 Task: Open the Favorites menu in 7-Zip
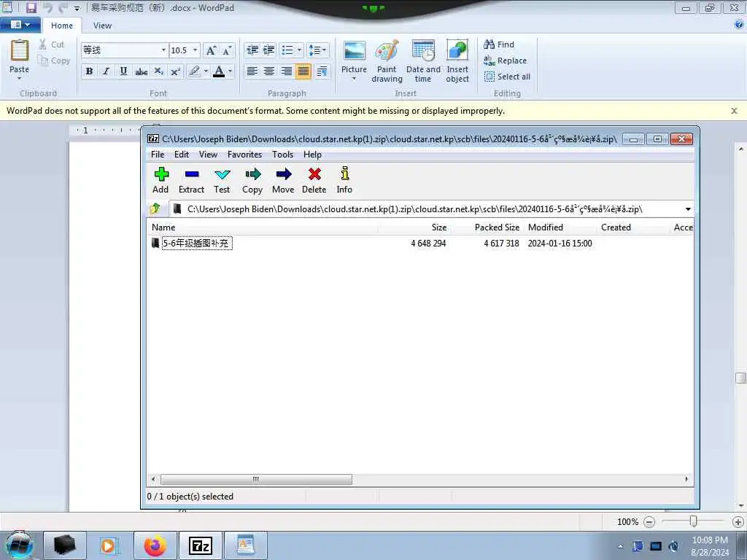(244, 155)
